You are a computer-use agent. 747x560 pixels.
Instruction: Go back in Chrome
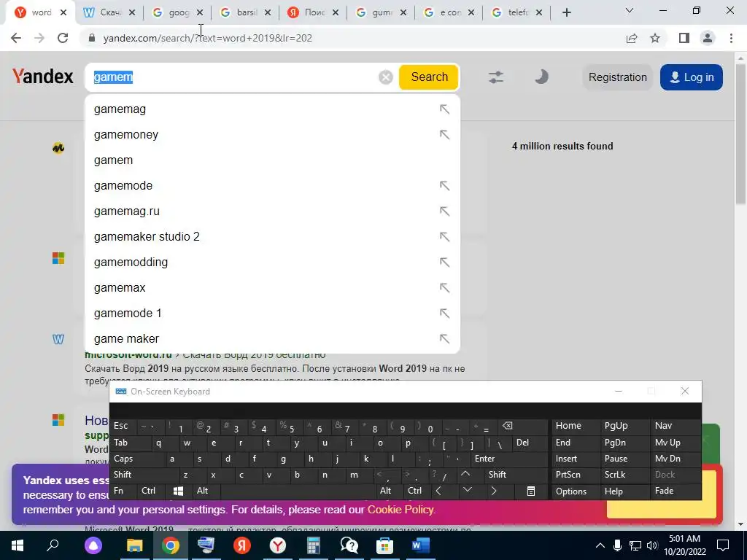[16, 38]
